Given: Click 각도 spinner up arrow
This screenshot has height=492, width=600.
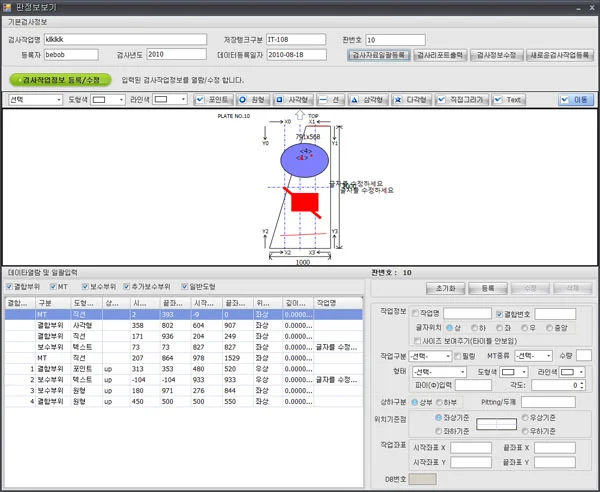Looking at the screenshot, I should pos(582,383).
